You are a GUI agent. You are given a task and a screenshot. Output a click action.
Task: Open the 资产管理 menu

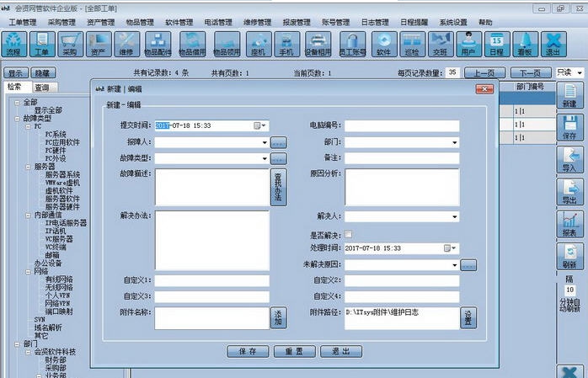coord(101,23)
